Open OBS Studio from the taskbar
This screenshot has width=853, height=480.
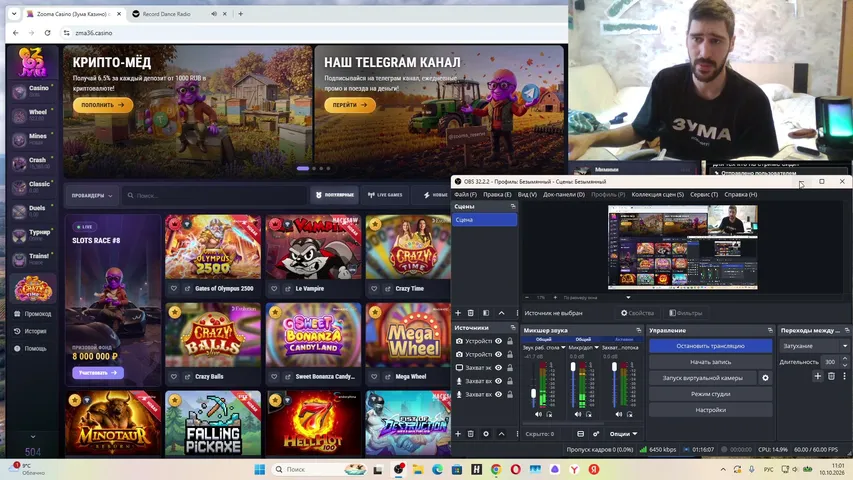tap(399, 469)
